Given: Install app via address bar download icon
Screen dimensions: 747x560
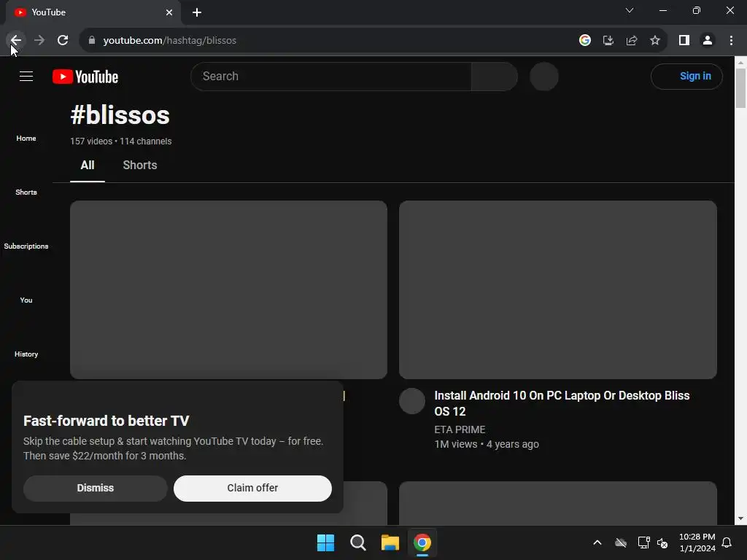Looking at the screenshot, I should tap(608, 41).
